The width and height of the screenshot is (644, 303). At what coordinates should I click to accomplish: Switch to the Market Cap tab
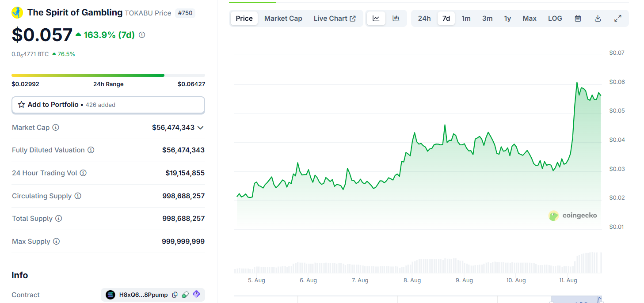[x=283, y=19]
